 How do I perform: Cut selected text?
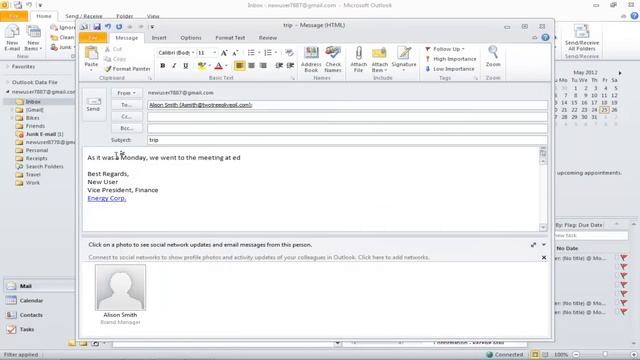113,49
